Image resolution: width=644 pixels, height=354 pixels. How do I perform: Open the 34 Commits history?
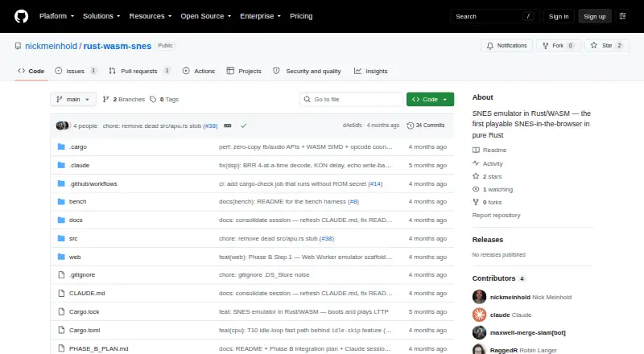click(x=426, y=126)
